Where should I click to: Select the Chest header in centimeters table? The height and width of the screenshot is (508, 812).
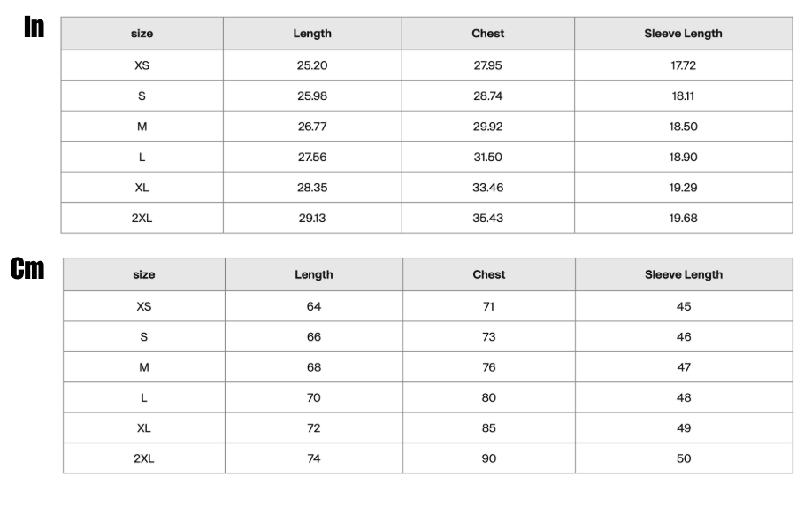489,274
